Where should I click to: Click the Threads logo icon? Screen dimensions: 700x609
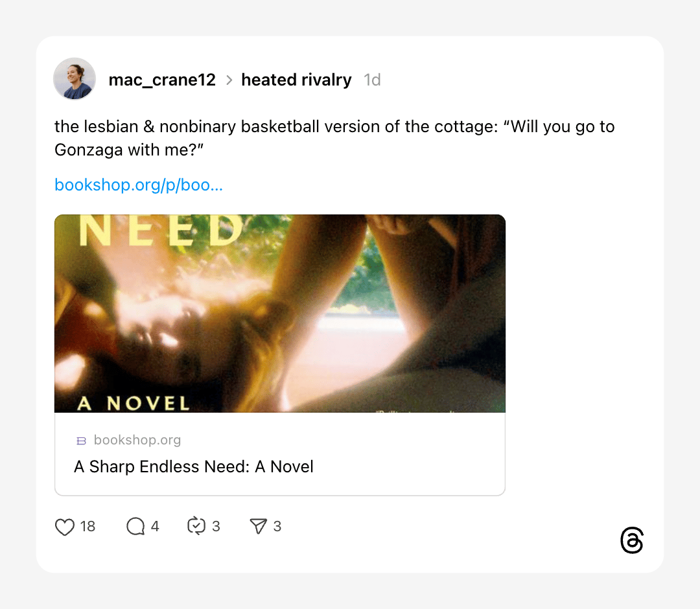point(632,540)
